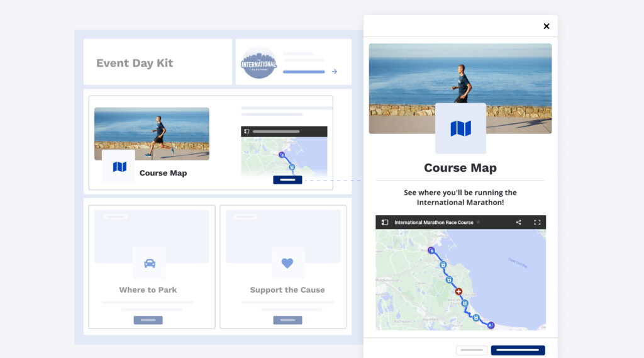Expand the sidebar on small map preview
This screenshot has width=644, height=358.
(x=247, y=131)
